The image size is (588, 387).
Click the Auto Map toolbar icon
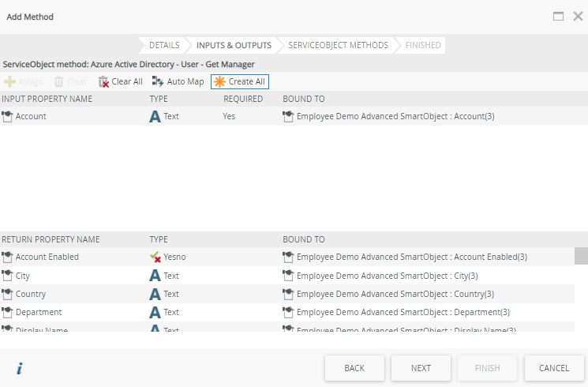[158, 81]
